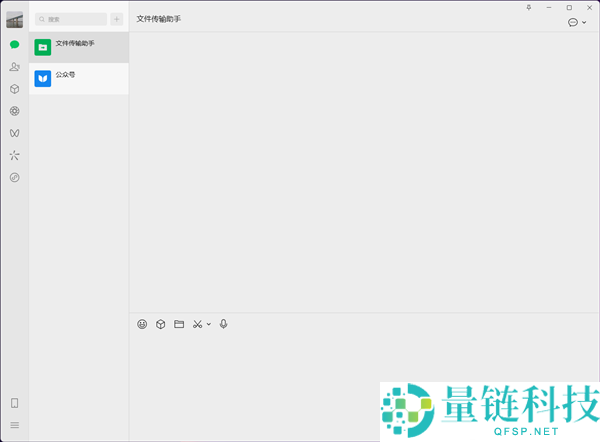This screenshot has width=600, height=442.
Task: Open the Top Stories sparkle icon
Action: 15,155
